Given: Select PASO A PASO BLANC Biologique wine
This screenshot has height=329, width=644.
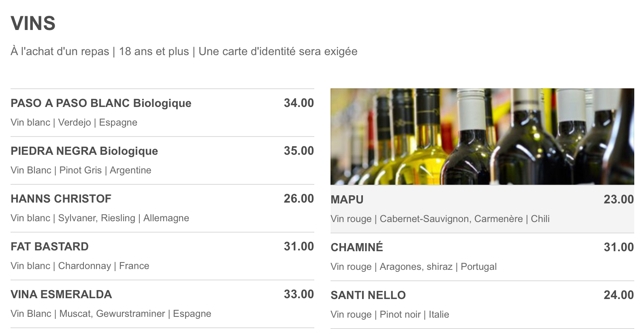Looking at the screenshot, I should (x=162, y=113).
